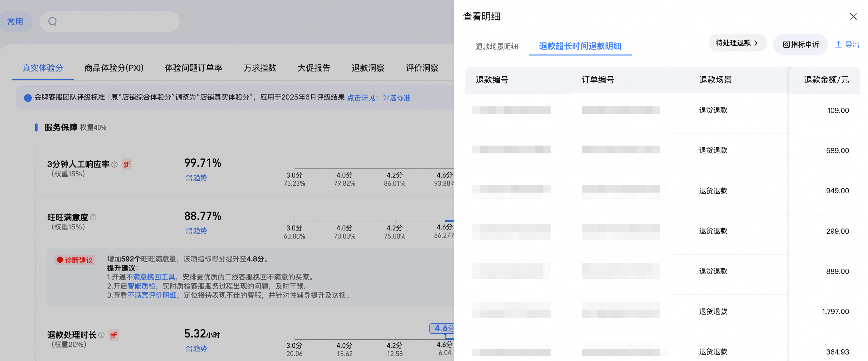Click trend chart icon under 99.71%

pos(189,178)
